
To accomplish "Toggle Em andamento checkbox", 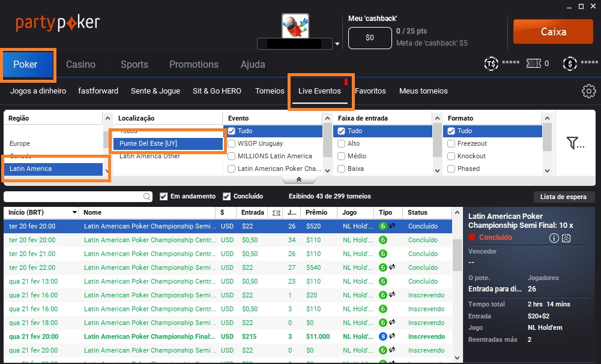I will tap(164, 196).
